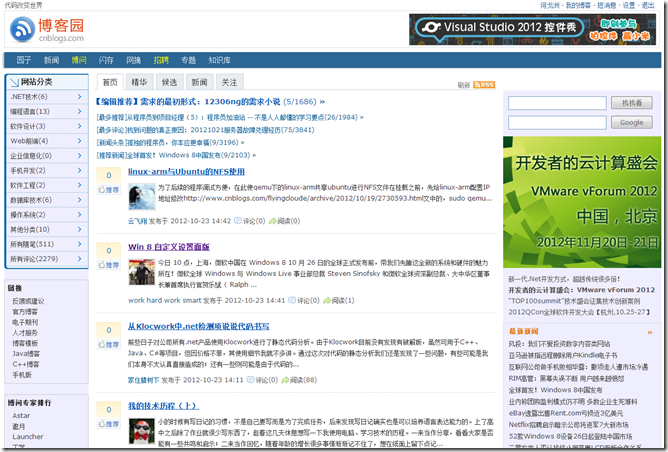Open the 电子期刊 sidebar link
The width and height of the screenshot is (668, 452).
[25, 322]
